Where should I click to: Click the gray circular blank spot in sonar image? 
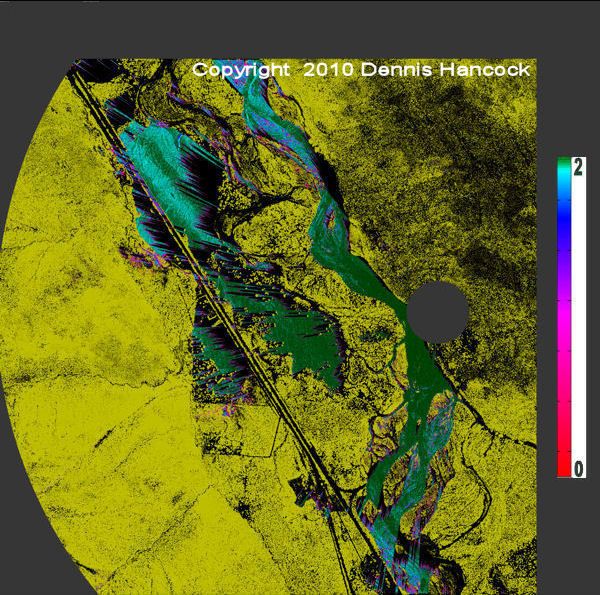(x=438, y=312)
